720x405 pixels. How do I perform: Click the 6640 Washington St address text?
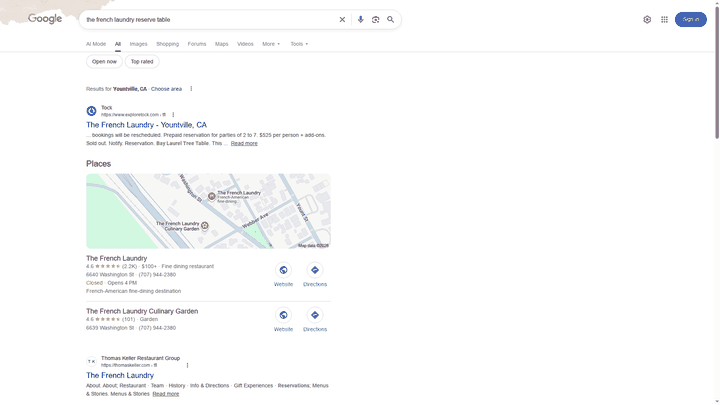[110, 275]
